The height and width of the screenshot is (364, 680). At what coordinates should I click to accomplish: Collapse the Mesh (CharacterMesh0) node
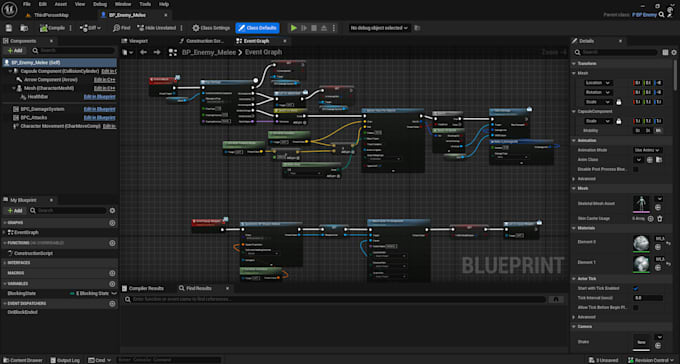14,88
